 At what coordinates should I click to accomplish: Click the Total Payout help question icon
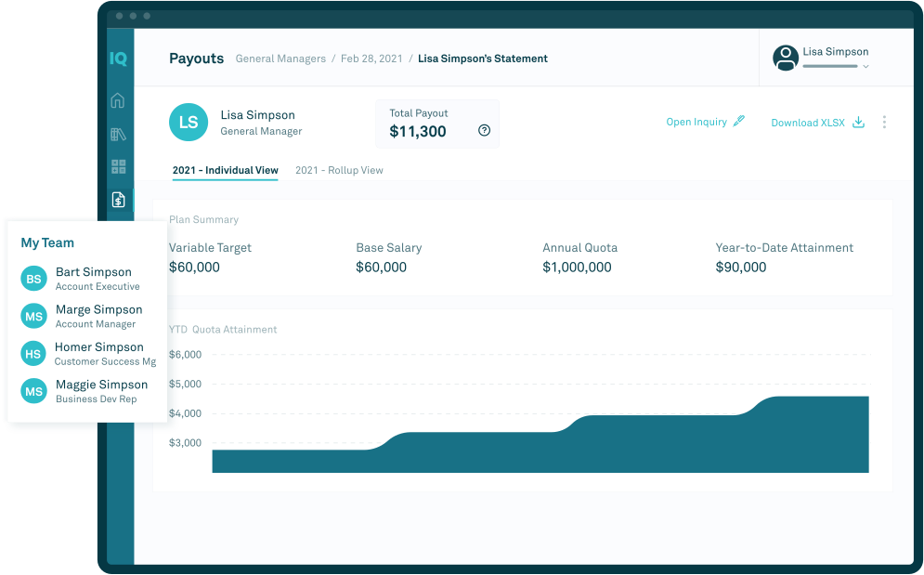[x=484, y=130]
